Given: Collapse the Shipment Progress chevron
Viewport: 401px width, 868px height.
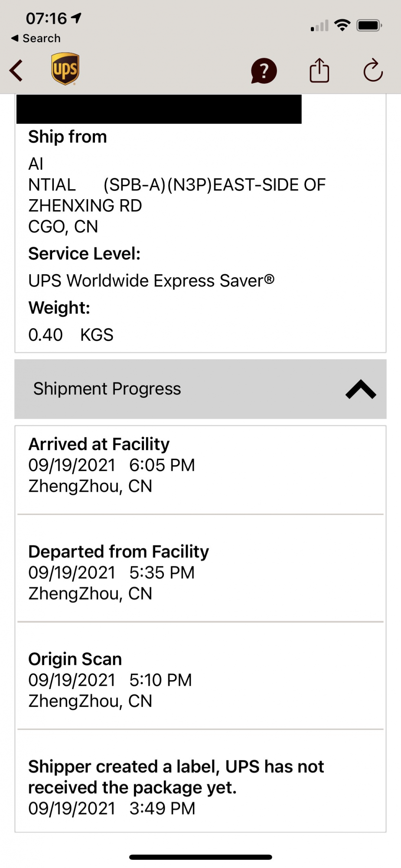Looking at the screenshot, I should point(361,389).
